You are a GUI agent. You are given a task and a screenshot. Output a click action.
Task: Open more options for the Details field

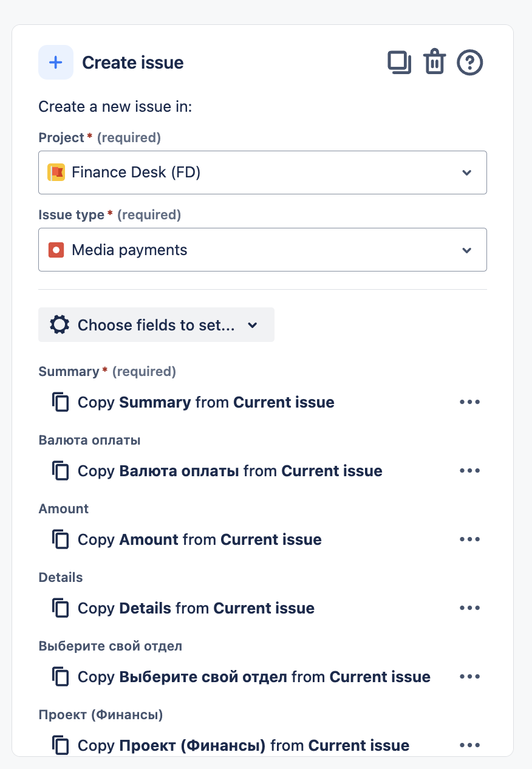[469, 608]
